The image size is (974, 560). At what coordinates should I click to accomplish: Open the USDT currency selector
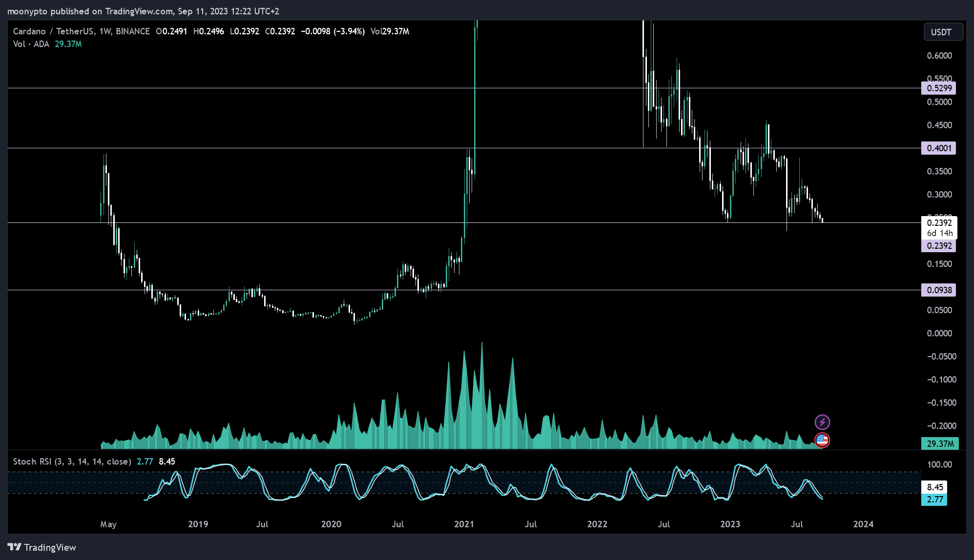943,32
